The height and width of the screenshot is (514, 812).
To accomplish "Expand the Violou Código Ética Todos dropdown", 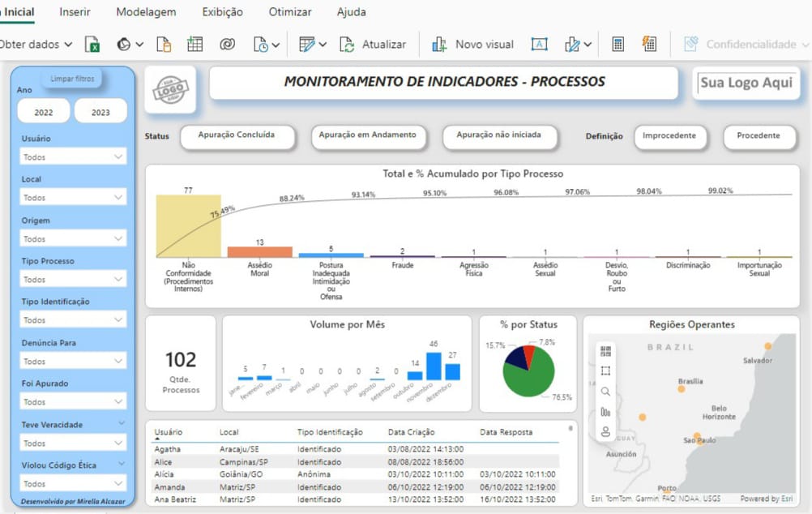I will (72, 484).
